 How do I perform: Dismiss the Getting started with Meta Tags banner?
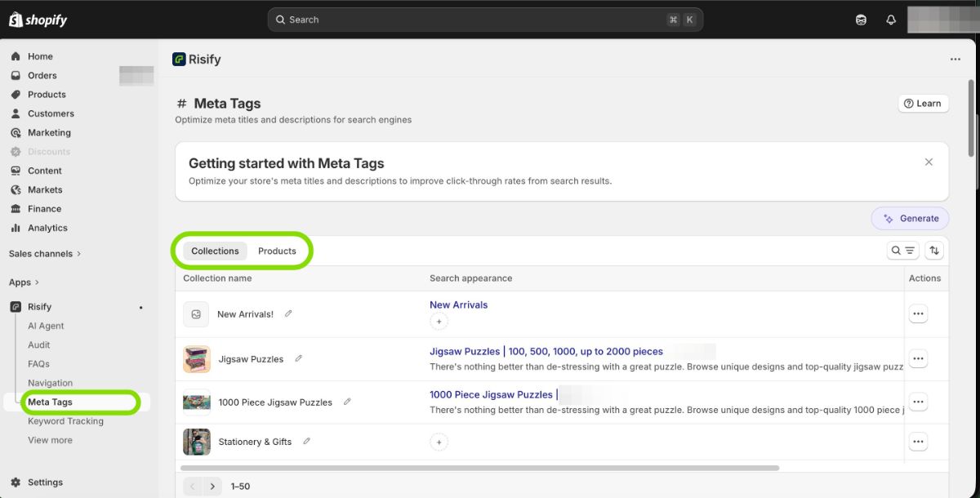pos(929,162)
